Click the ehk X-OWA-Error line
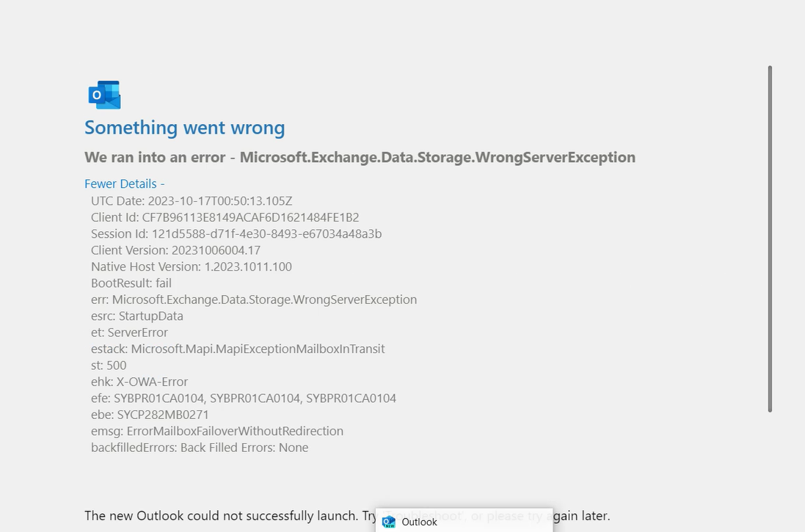805x532 pixels. (x=139, y=382)
